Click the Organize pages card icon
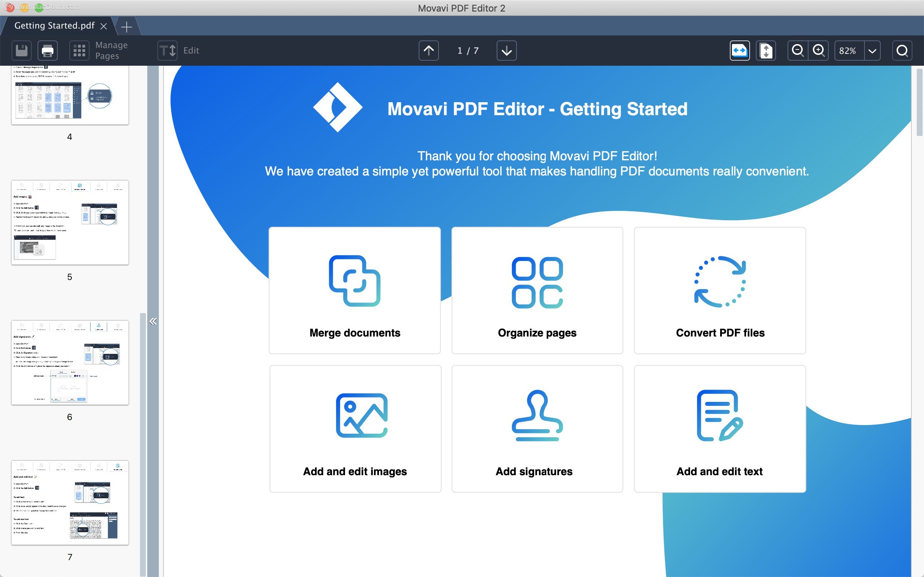Image resolution: width=924 pixels, height=577 pixels. pyautogui.click(x=537, y=282)
